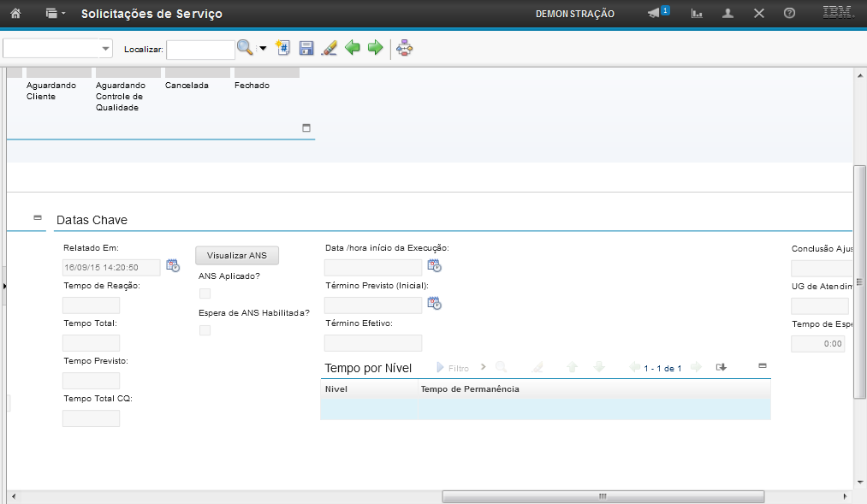Viewport: 867px width, 504px height.
Task: Click the help question mark icon
Action: pos(789,14)
